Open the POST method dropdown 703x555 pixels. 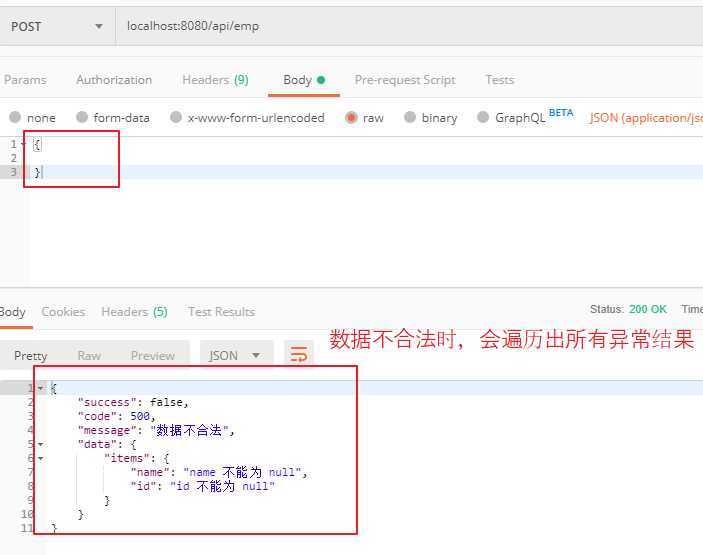(x=57, y=26)
